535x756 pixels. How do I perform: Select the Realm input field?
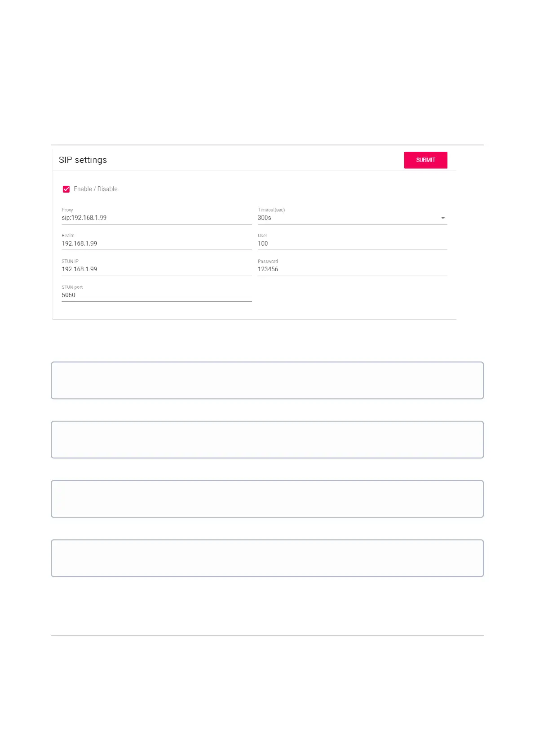[x=156, y=244]
